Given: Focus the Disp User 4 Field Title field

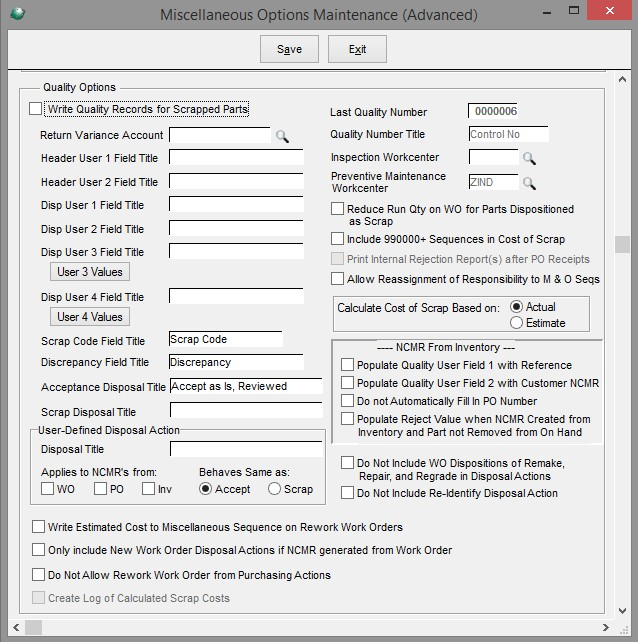Looking at the screenshot, I should click(236, 296).
